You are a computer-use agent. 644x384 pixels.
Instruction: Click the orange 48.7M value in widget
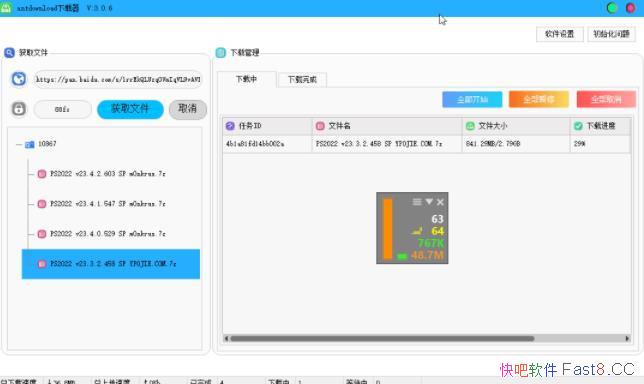coord(427,255)
